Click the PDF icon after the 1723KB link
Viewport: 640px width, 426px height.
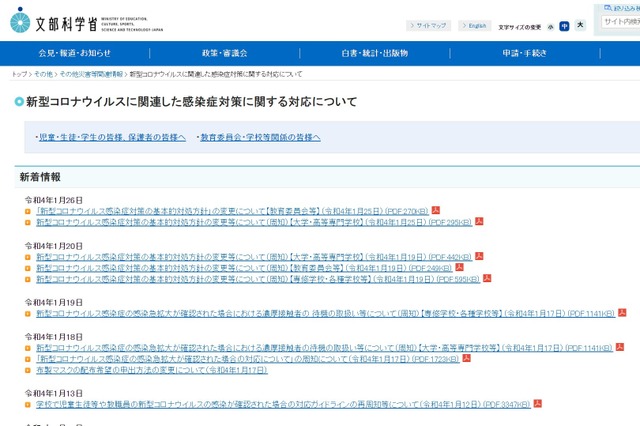pyautogui.click(x=467, y=358)
